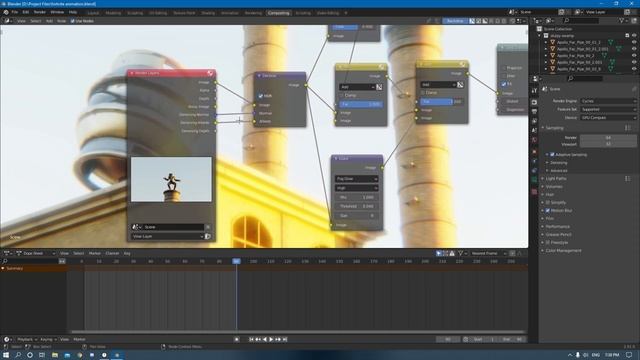This screenshot has height=360, width=640.
Task: Open the Render properties tab icon
Action: 534,102
